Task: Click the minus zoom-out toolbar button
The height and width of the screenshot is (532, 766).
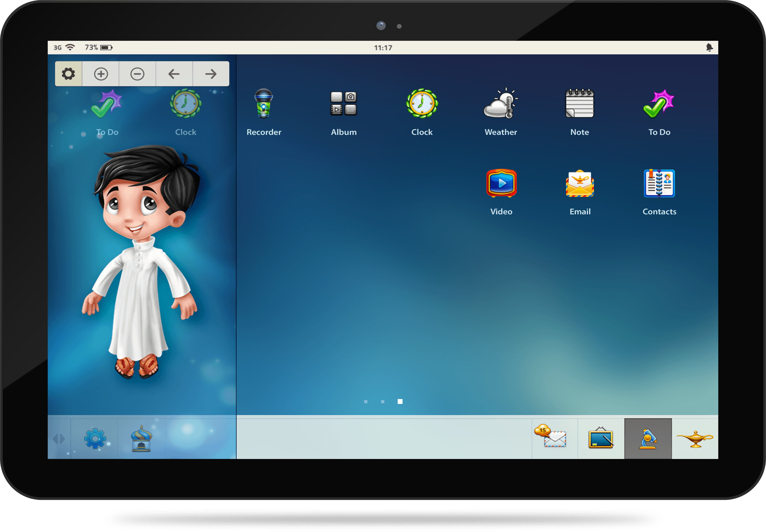Action: tap(138, 74)
